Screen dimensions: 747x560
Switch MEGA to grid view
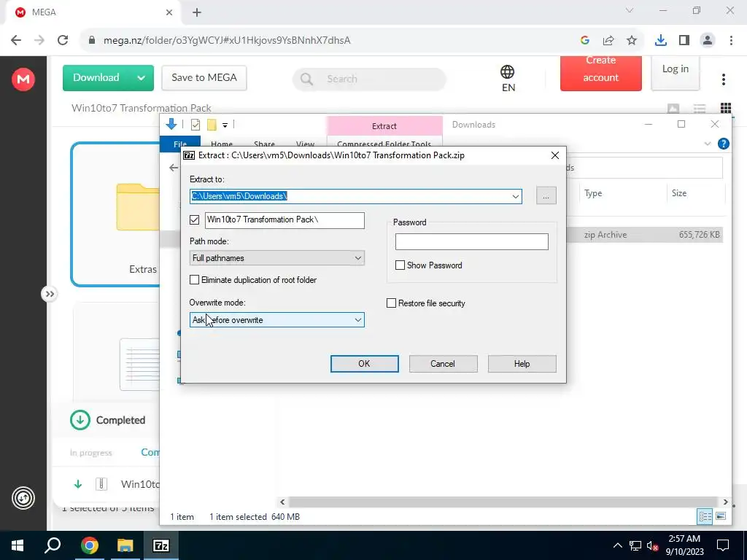coord(726,108)
